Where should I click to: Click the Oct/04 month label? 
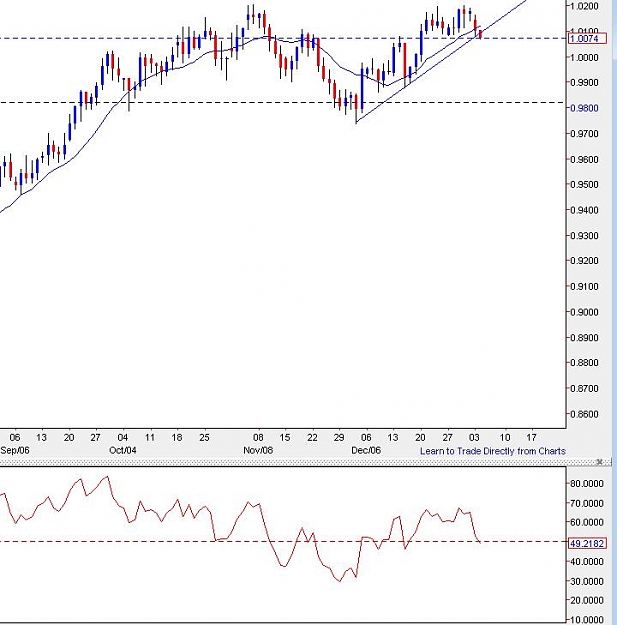click(122, 450)
